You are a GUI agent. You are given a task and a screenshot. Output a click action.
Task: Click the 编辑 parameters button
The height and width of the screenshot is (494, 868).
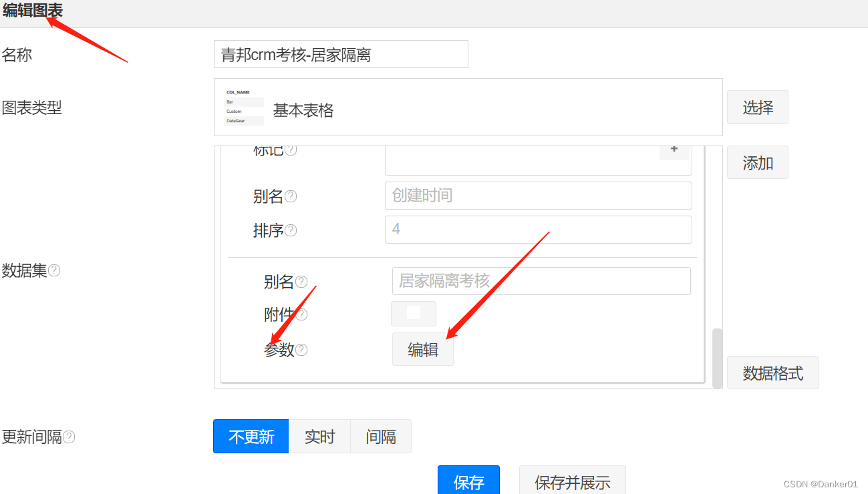coord(423,349)
